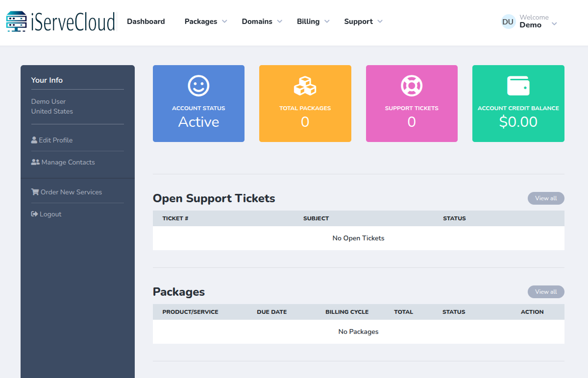
Task: Click the shopping cart icon beside Order New Services
Action: click(x=34, y=191)
